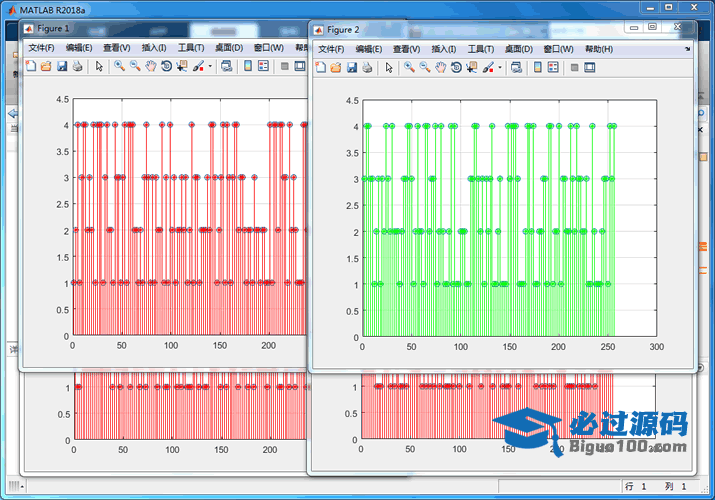Select the Pan hand tool in Figure 2
Screen dimensions: 715x500
point(441,68)
